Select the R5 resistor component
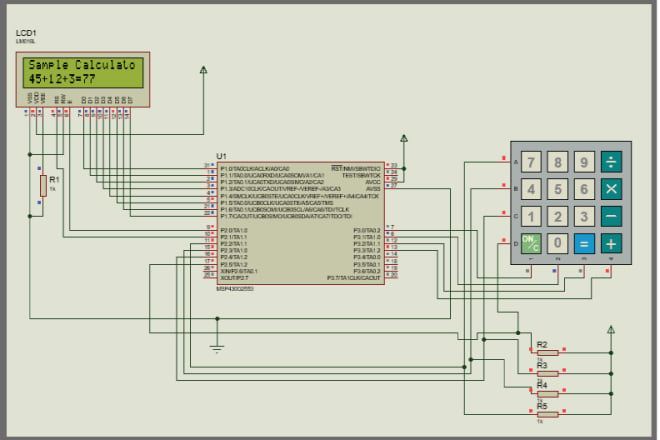Image resolution: width=660 pixels, height=440 pixels. click(548, 414)
